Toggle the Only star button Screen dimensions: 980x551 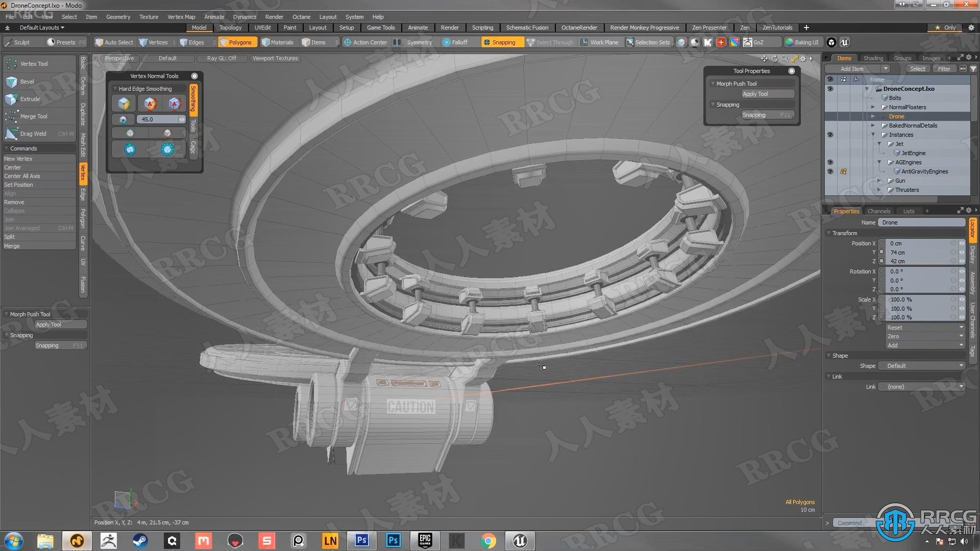945,28
